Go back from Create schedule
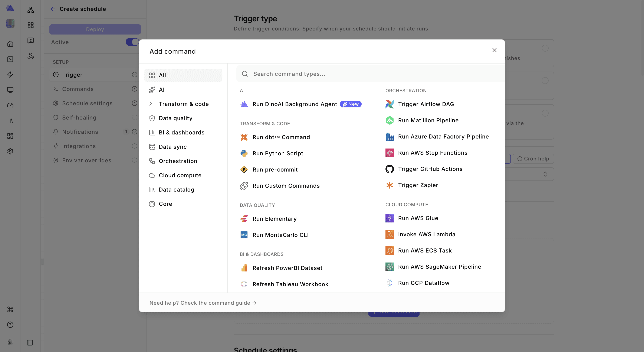 pyautogui.click(x=53, y=9)
